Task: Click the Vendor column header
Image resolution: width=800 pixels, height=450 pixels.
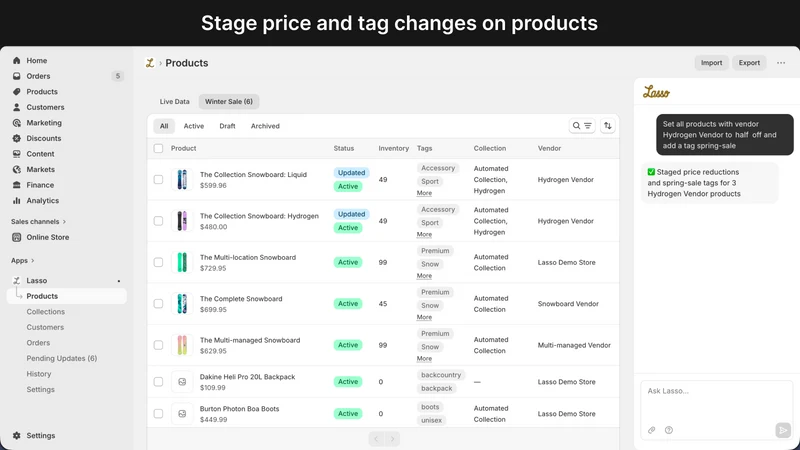Action: pos(549,148)
